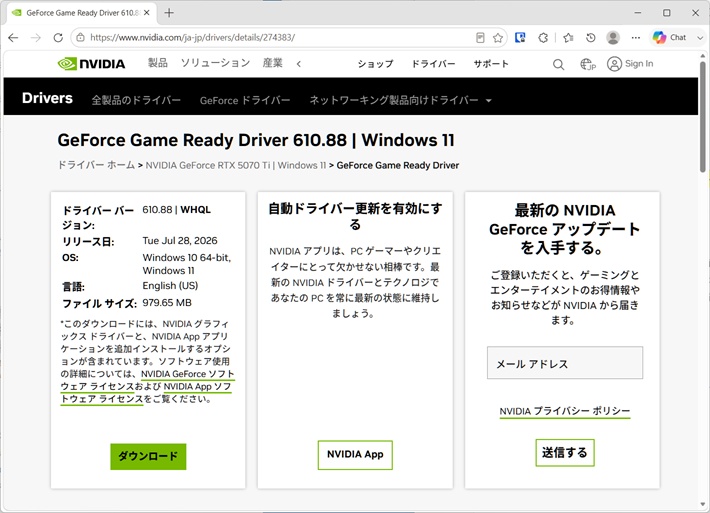Open Copilot Chat button
The width and height of the screenshot is (710, 513).
(670, 38)
